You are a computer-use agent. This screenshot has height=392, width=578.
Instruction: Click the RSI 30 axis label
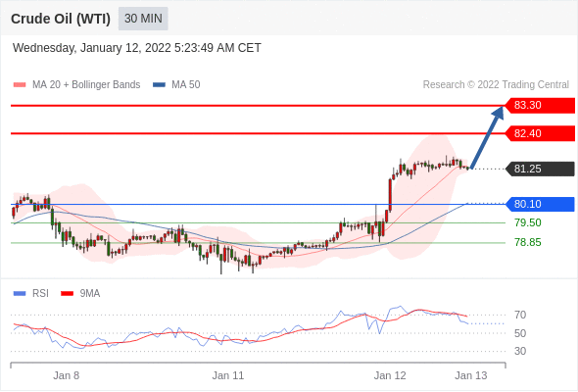click(x=520, y=351)
